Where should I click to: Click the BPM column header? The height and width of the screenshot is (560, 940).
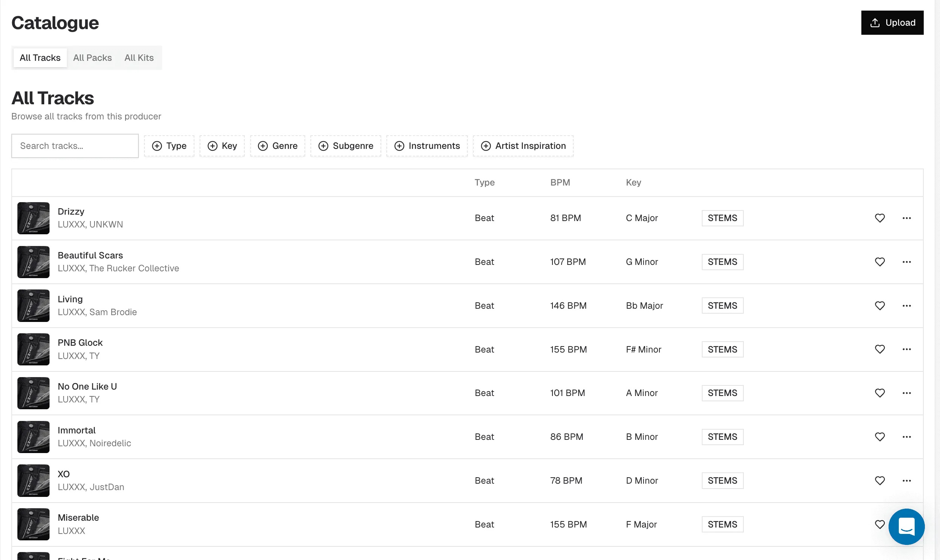(x=560, y=183)
